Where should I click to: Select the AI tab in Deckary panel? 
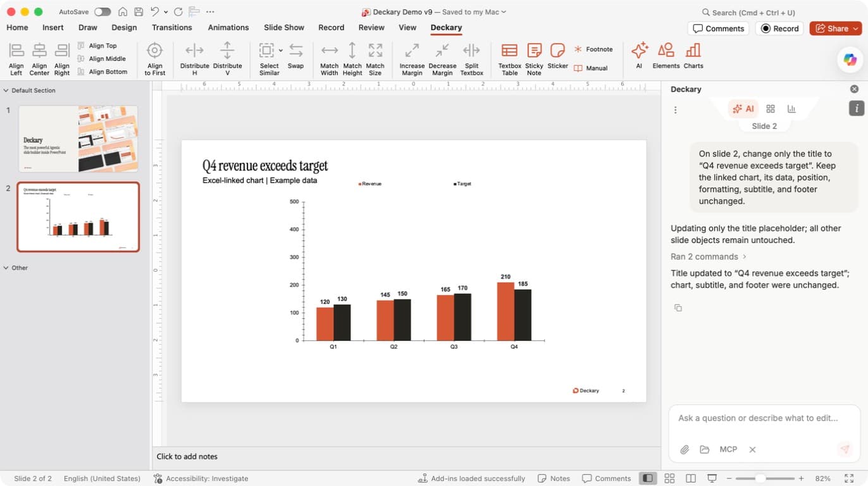[743, 109]
